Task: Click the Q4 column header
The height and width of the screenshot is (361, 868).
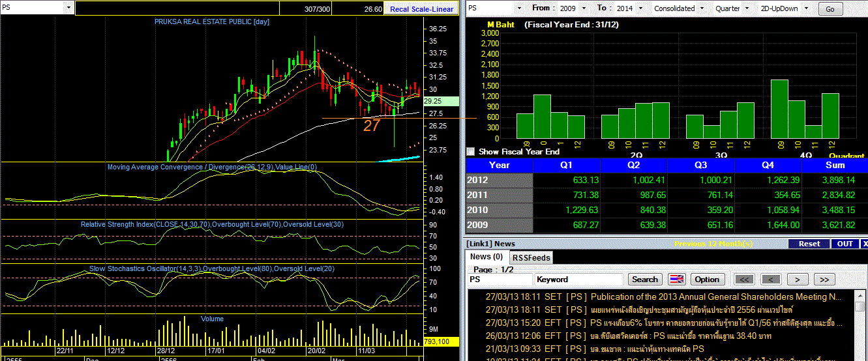Action: (x=768, y=166)
